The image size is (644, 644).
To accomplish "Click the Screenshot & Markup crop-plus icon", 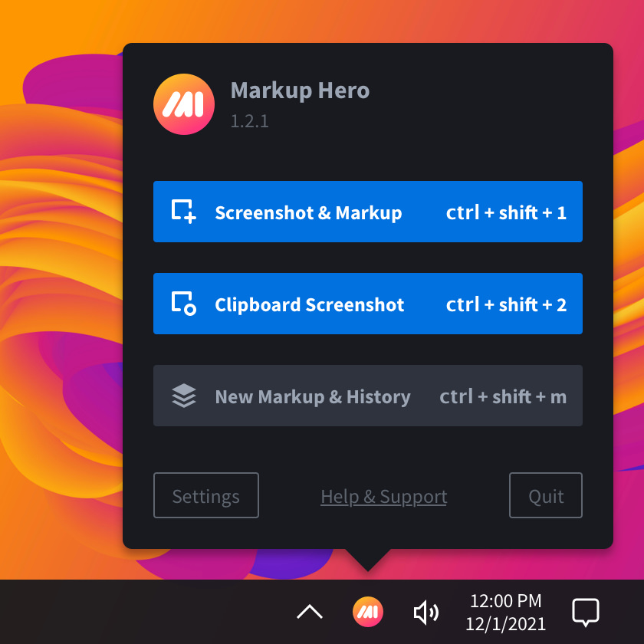I will [x=184, y=212].
